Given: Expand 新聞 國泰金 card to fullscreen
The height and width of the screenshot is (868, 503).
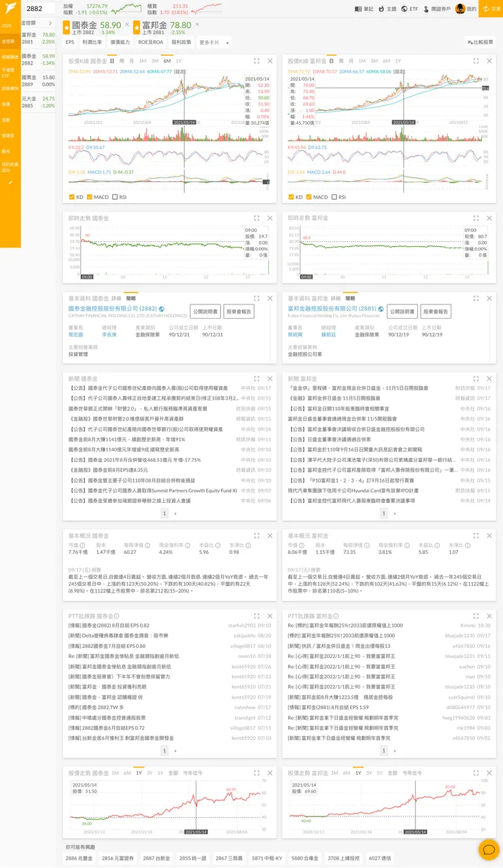Looking at the screenshot, I should (256, 378).
